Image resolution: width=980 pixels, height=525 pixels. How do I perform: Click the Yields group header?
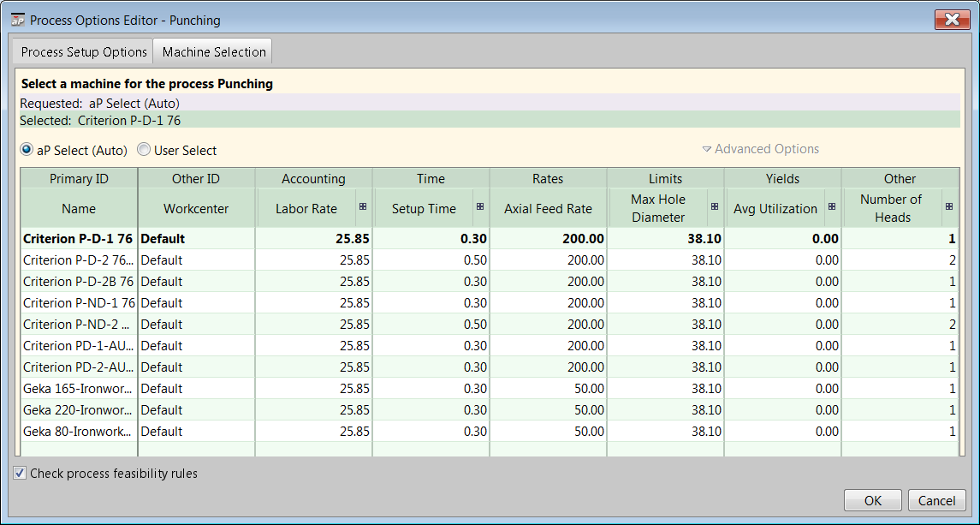tap(782, 178)
